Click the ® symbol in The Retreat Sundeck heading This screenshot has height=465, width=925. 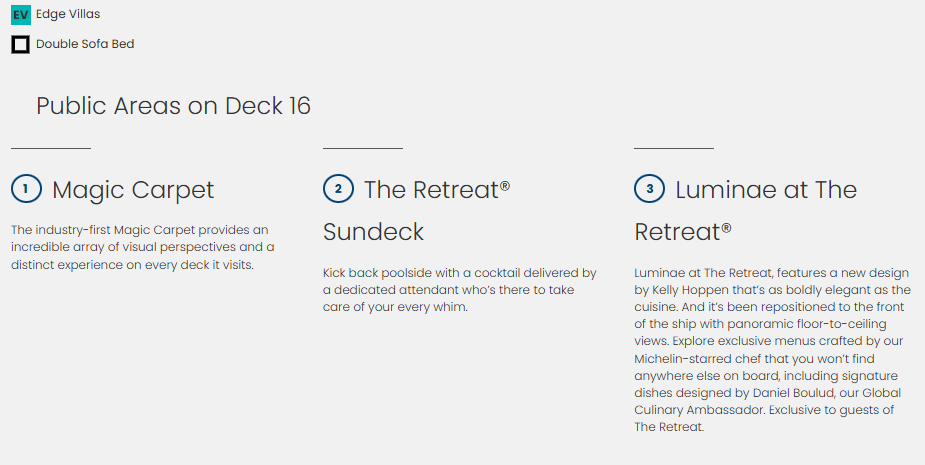point(505,185)
